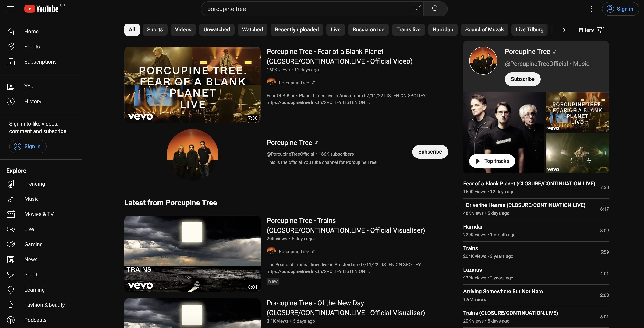Open the three-dot settings menu

[x=591, y=9]
